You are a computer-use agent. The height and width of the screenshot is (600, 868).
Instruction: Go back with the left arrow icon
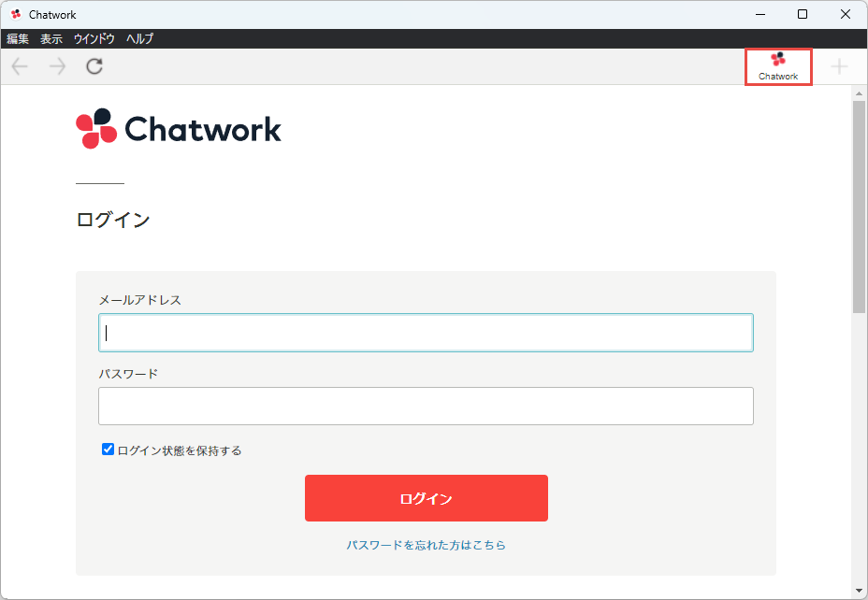[20, 66]
